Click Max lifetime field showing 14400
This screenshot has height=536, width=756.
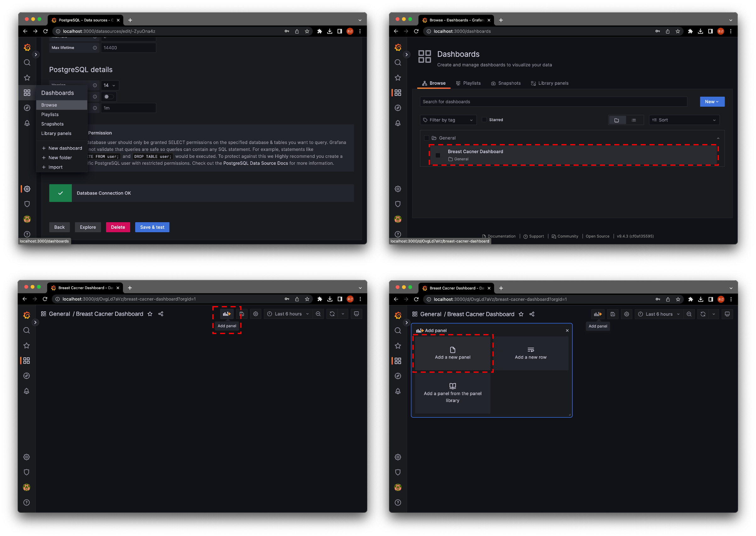click(128, 48)
